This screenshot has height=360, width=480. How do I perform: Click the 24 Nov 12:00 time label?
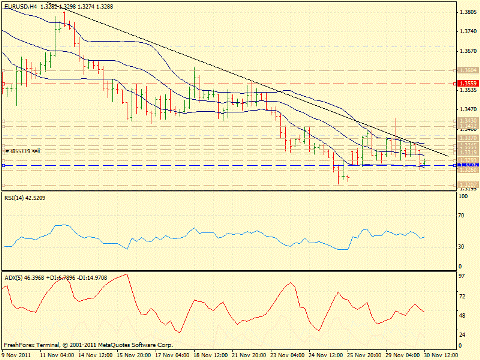[326, 355]
